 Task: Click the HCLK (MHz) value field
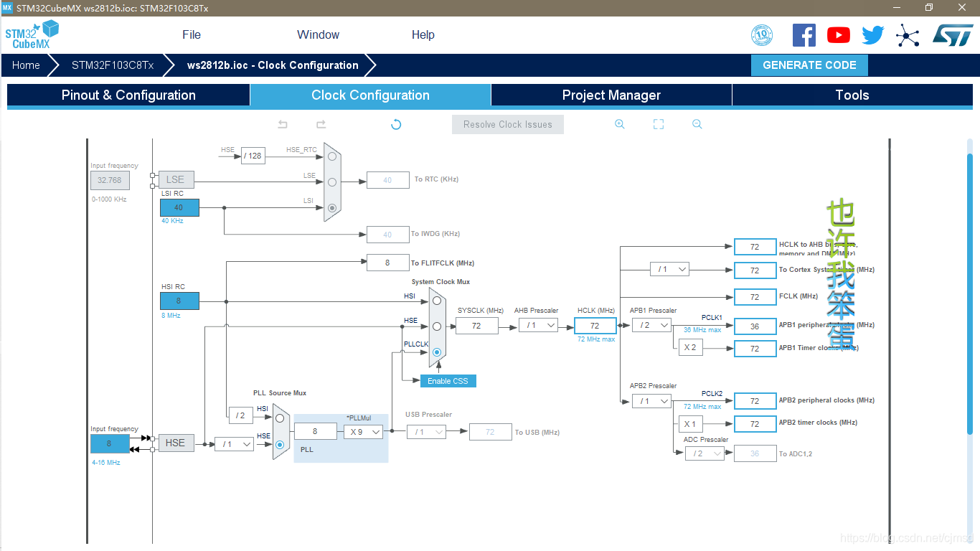pos(595,326)
